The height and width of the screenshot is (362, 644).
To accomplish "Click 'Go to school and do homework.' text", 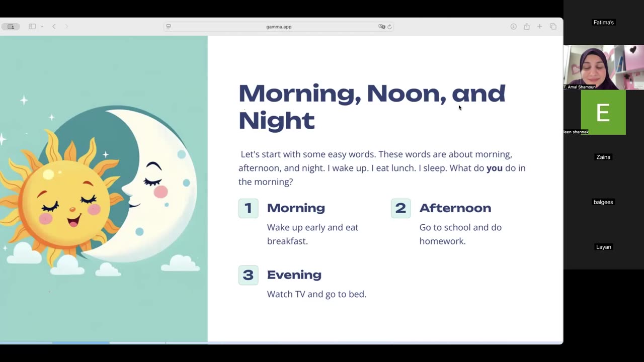I will [x=460, y=234].
